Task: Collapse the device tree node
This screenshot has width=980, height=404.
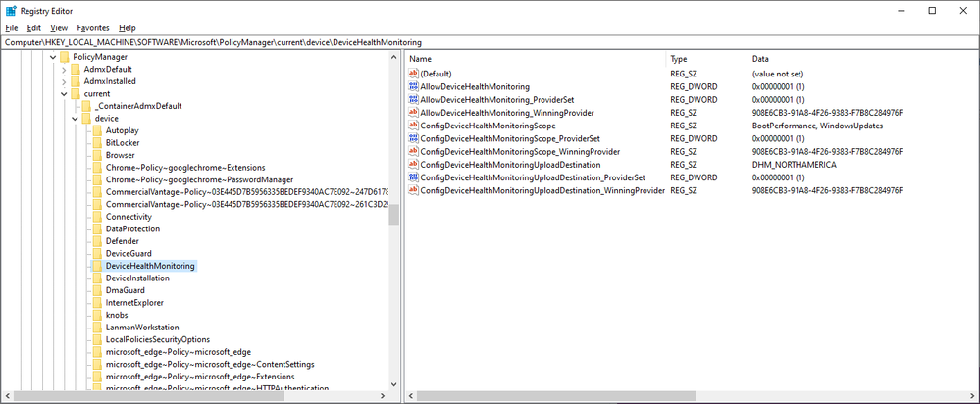Action: pyautogui.click(x=75, y=118)
